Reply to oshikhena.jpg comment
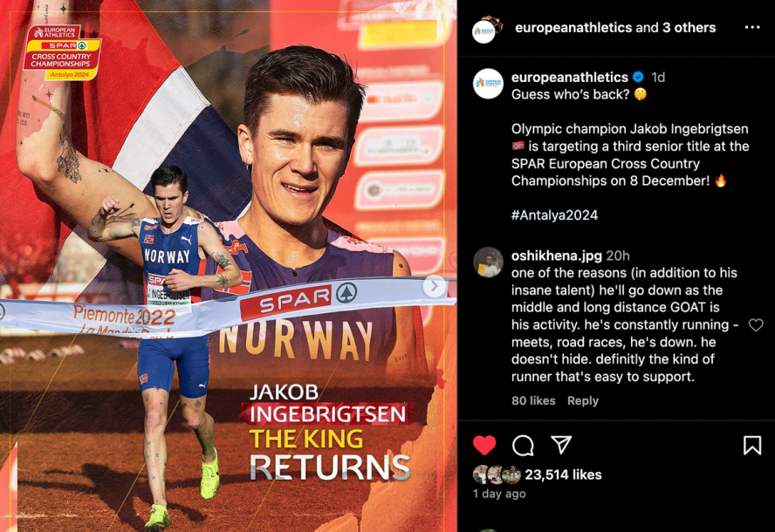This screenshot has width=775, height=532. tap(583, 400)
